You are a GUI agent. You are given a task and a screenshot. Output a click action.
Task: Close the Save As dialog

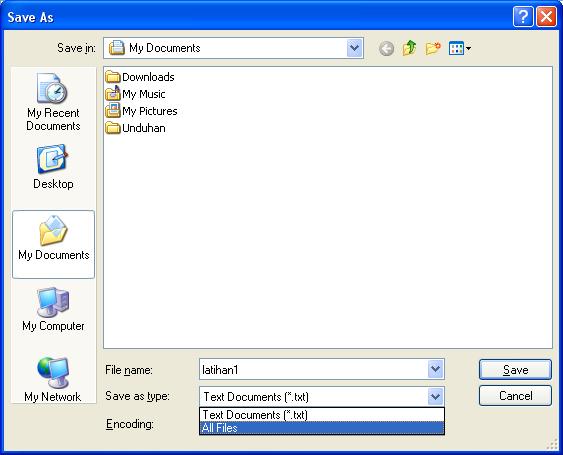click(x=546, y=17)
